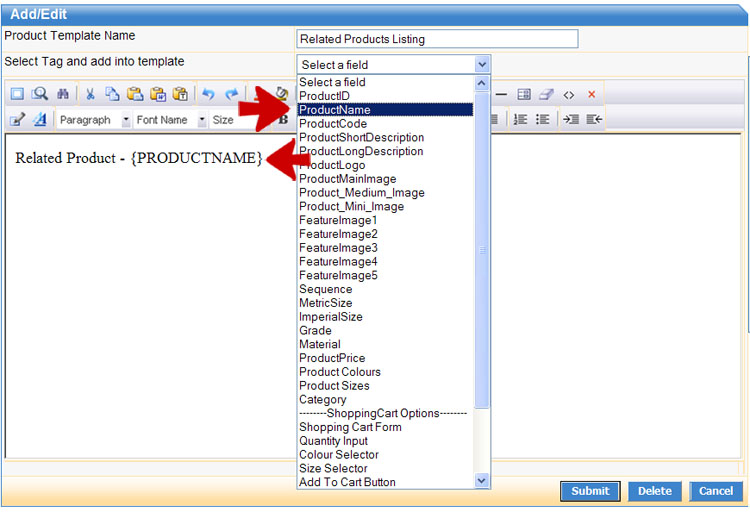Viewport: 750px width, 512px height.
Task: Click the text formatting A icon
Action: 40,119
